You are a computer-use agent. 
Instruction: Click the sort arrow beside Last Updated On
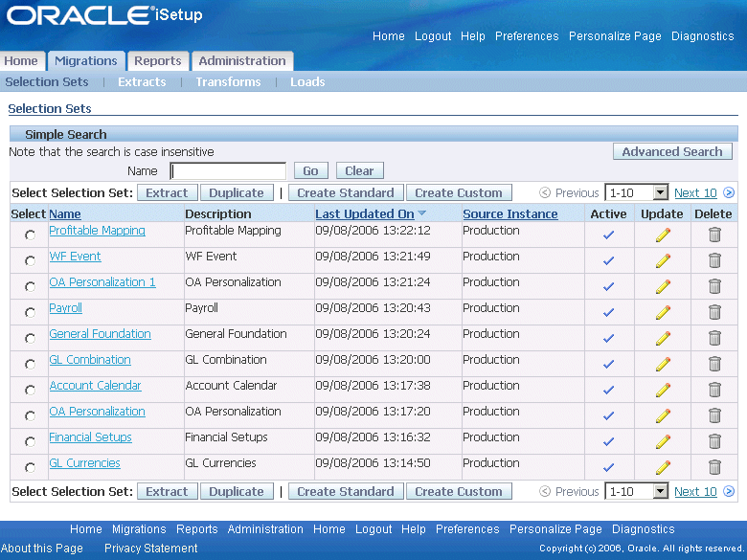pos(421,213)
